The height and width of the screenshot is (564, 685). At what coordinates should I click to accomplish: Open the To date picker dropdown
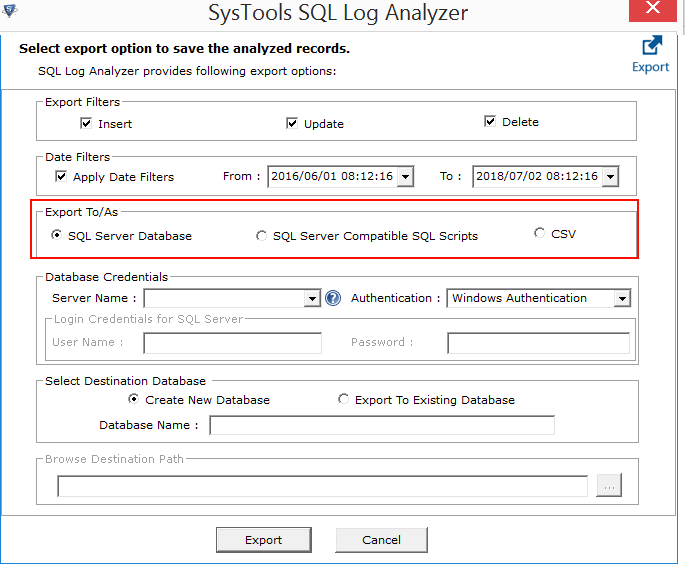click(x=610, y=176)
